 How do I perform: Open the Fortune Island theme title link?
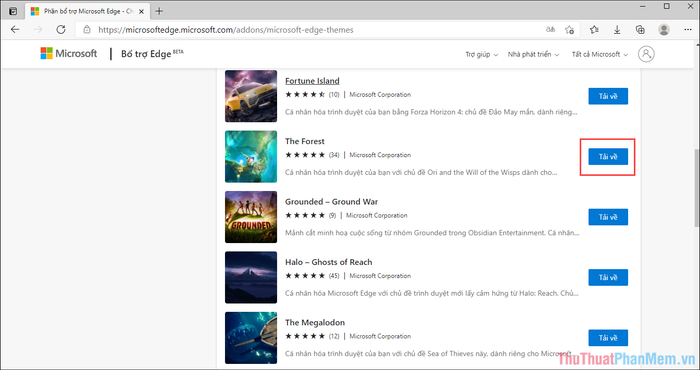312,81
